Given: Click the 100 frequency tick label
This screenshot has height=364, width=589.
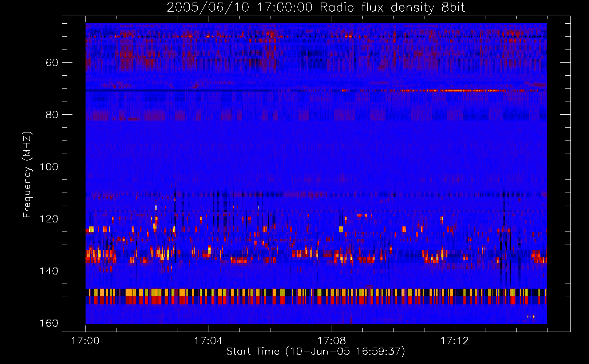Looking at the screenshot, I should (x=49, y=167).
